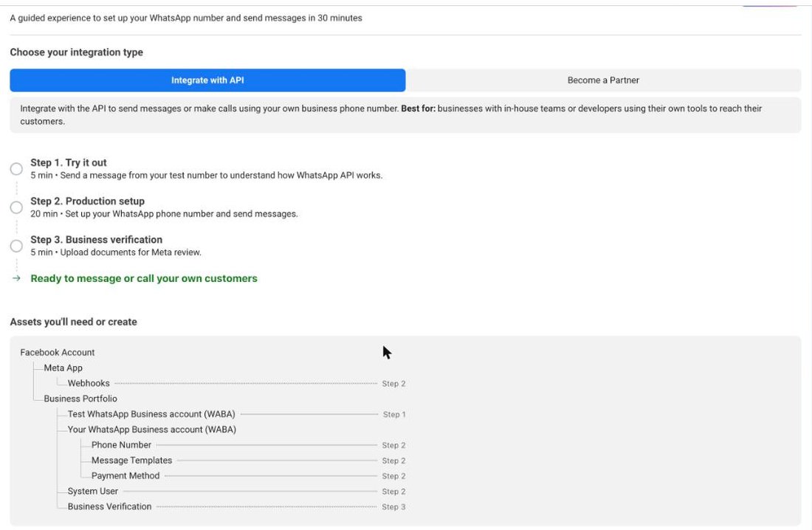Click Facebook Account in the assets tree

point(58,352)
